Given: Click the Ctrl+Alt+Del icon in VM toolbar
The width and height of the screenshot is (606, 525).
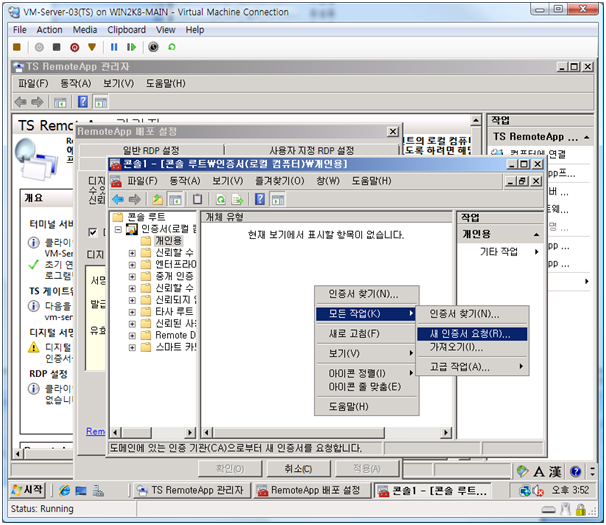Looking at the screenshot, I should click(x=17, y=47).
